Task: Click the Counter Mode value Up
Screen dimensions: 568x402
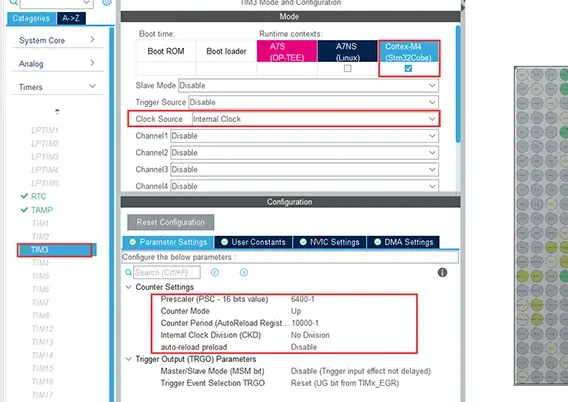Action: pos(296,311)
